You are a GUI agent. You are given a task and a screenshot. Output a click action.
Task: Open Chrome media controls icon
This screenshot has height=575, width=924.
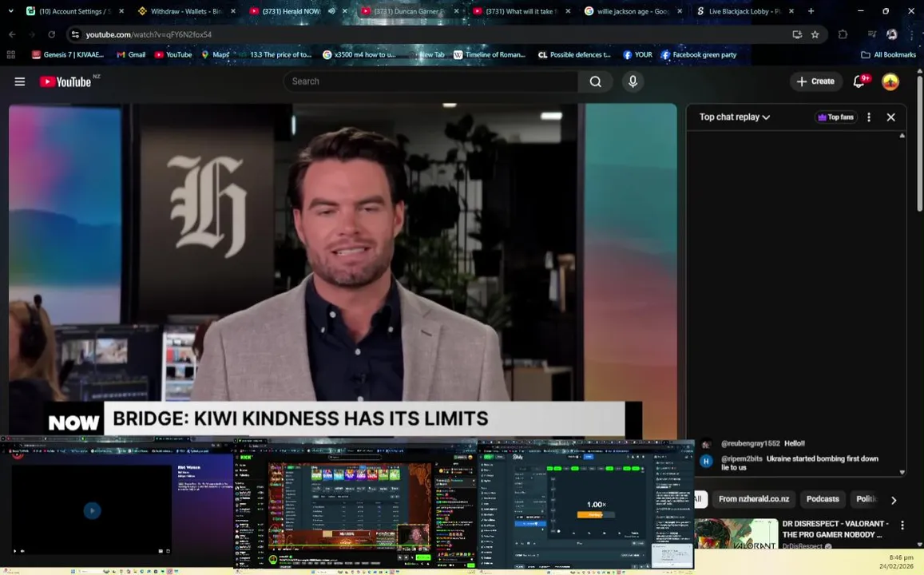[872, 35]
